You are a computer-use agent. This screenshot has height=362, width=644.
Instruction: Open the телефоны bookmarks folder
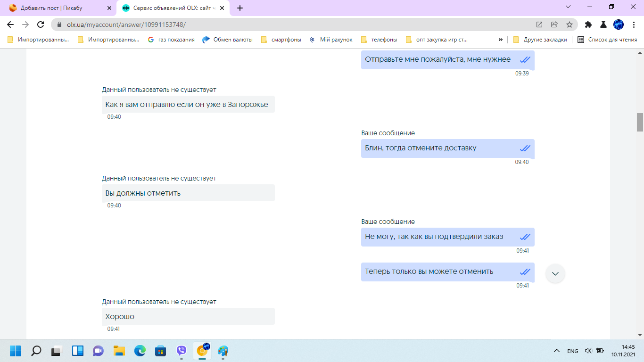click(x=379, y=40)
